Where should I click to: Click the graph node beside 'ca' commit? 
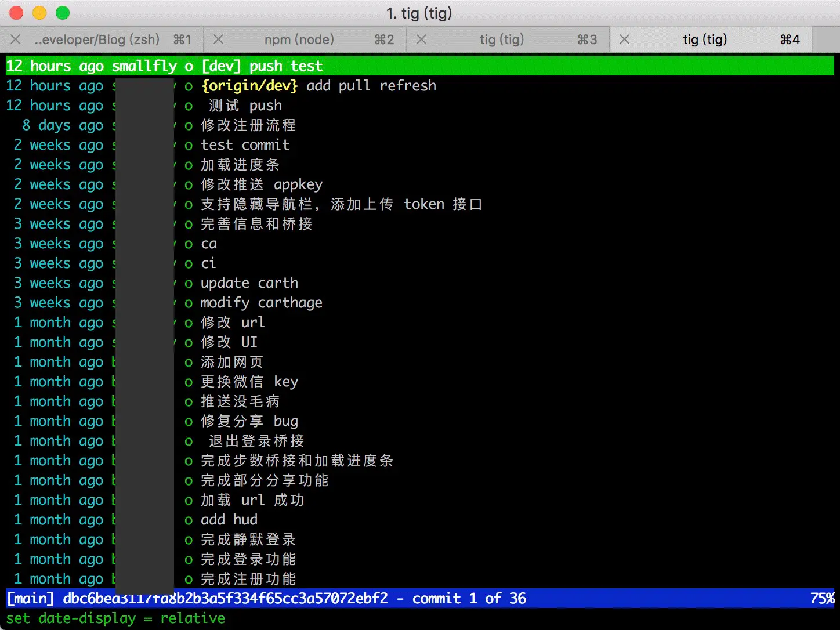[x=189, y=244]
